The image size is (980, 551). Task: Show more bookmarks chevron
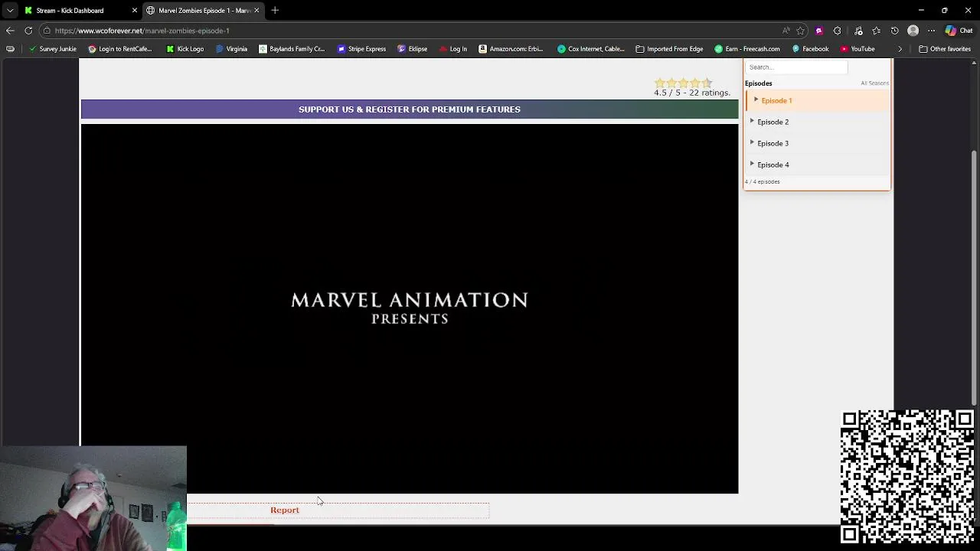(900, 49)
